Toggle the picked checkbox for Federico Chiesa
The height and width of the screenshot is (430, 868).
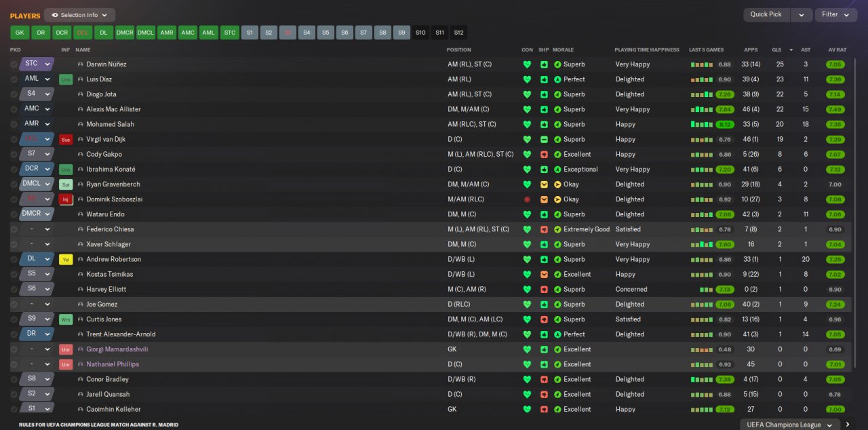tap(14, 229)
